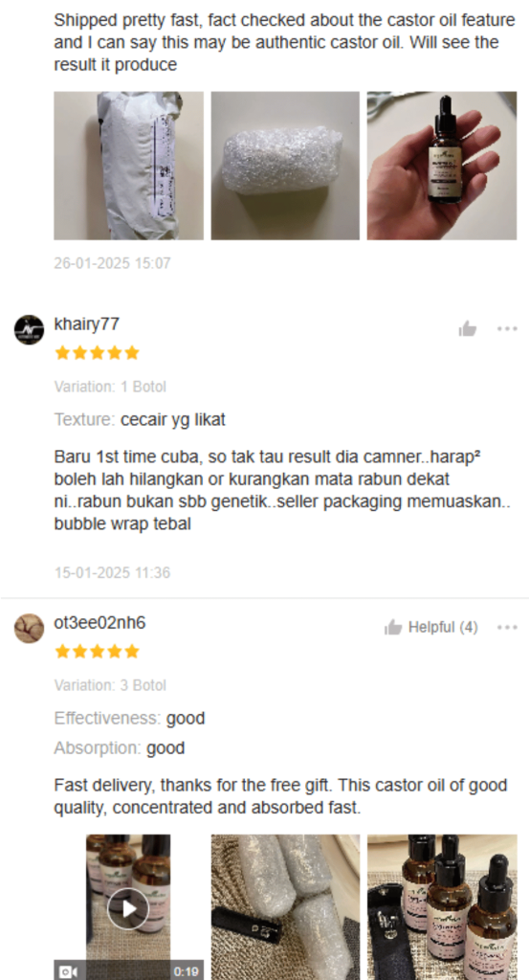Open more options for ot3ee02nh6's review
This screenshot has height=980, width=529.
click(507, 628)
